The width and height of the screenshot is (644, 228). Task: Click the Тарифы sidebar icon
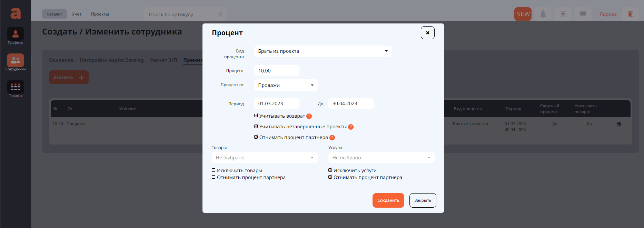tap(16, 87)
